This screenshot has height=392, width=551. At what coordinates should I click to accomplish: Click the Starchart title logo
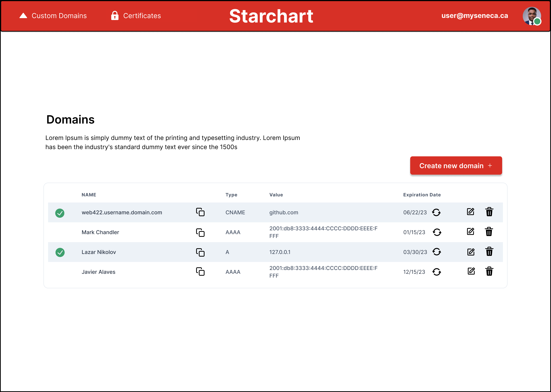click(271, 16)
